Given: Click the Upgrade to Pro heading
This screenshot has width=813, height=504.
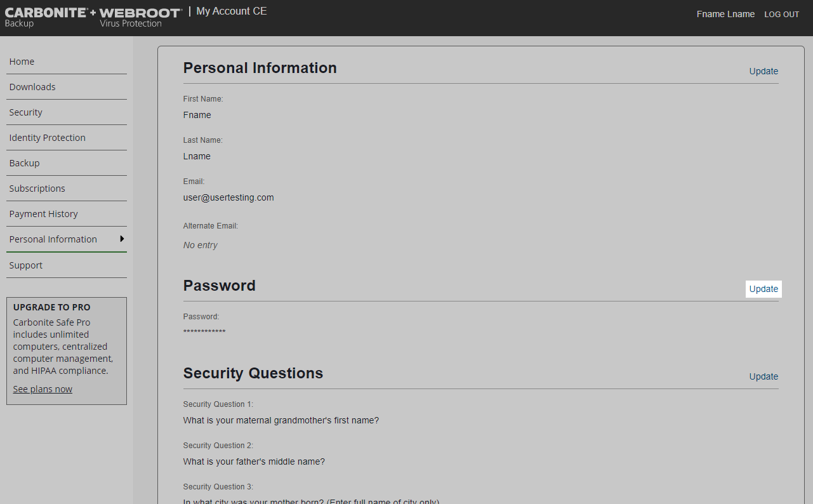Looking at the screenshot, I should pos(52,307).
